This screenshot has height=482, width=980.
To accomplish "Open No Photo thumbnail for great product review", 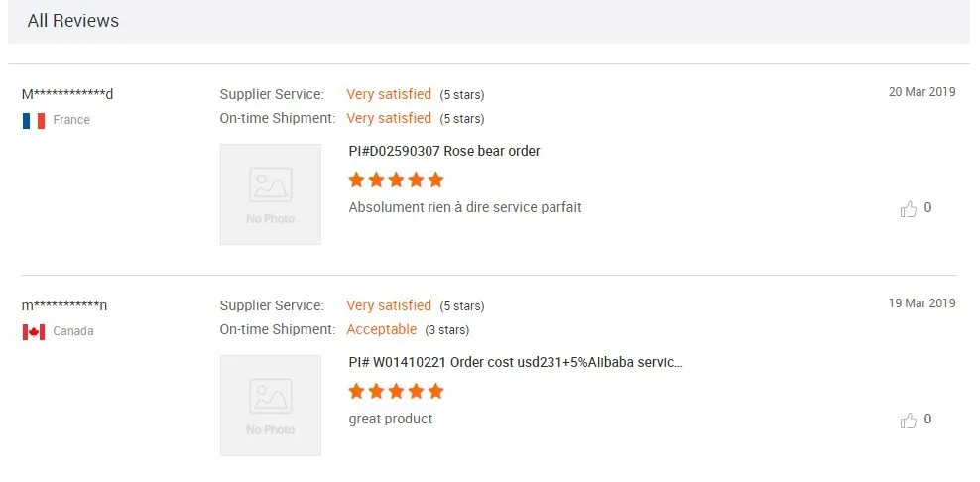I will (x=271, y=406).
